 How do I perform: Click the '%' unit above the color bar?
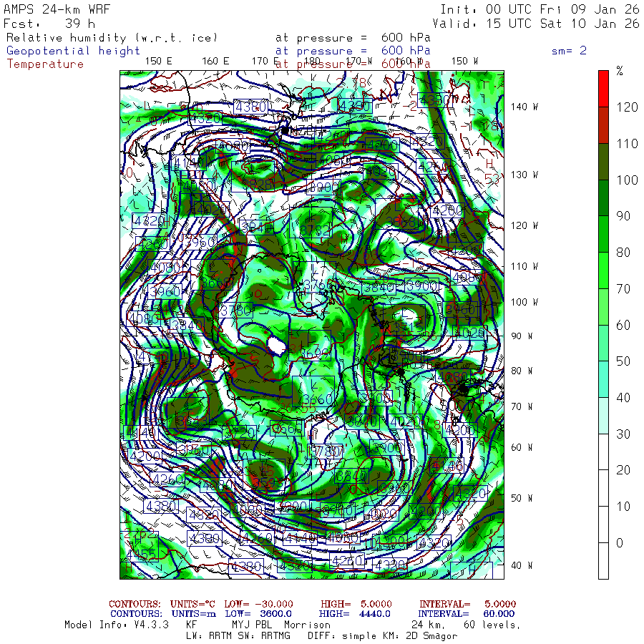(620, 71)
